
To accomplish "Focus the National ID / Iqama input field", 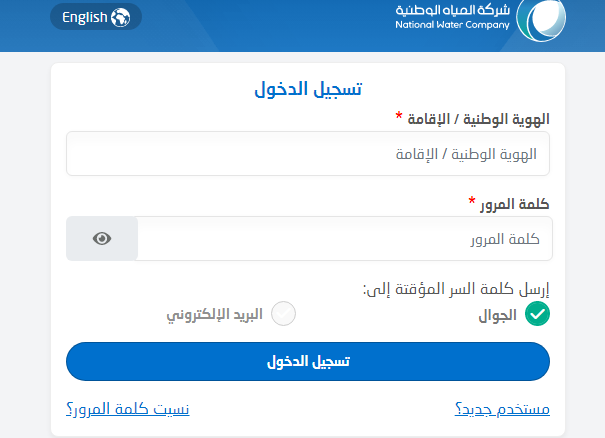I will pyautogui.click(x=308, y=154).
